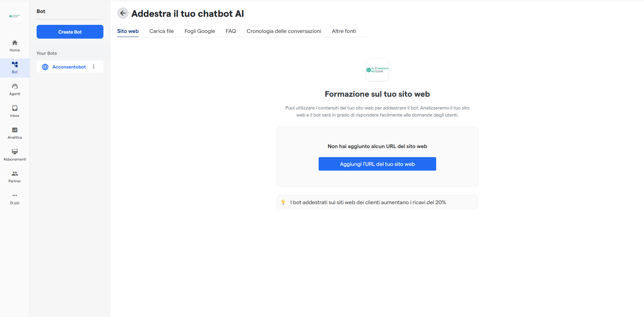The width and height of the screenshot is (644, 317).
Task: Select the Bot icon in the sidebar
Action: [x=14, y=67]
